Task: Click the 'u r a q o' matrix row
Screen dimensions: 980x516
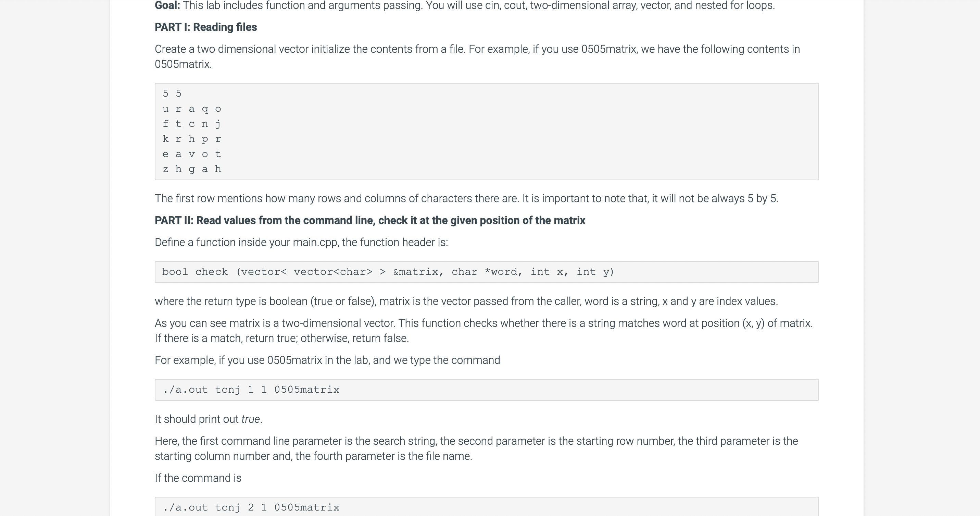Action: tap(192, 109)
